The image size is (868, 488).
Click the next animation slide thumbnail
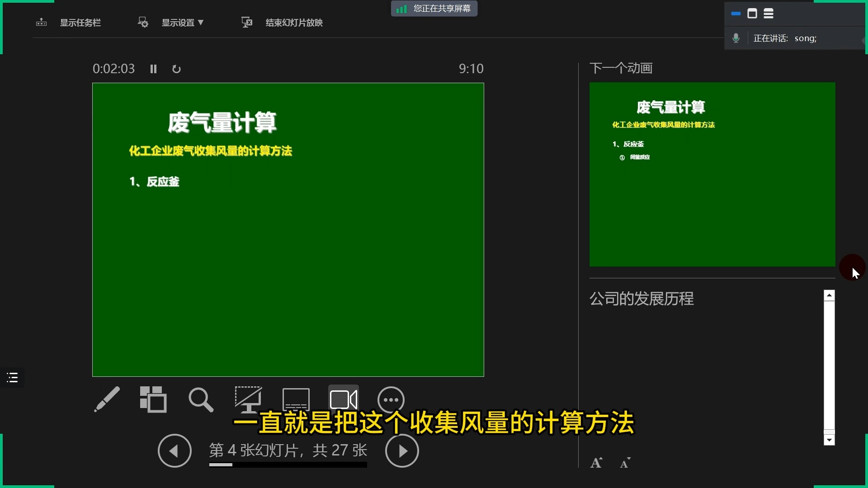(712, 174)
